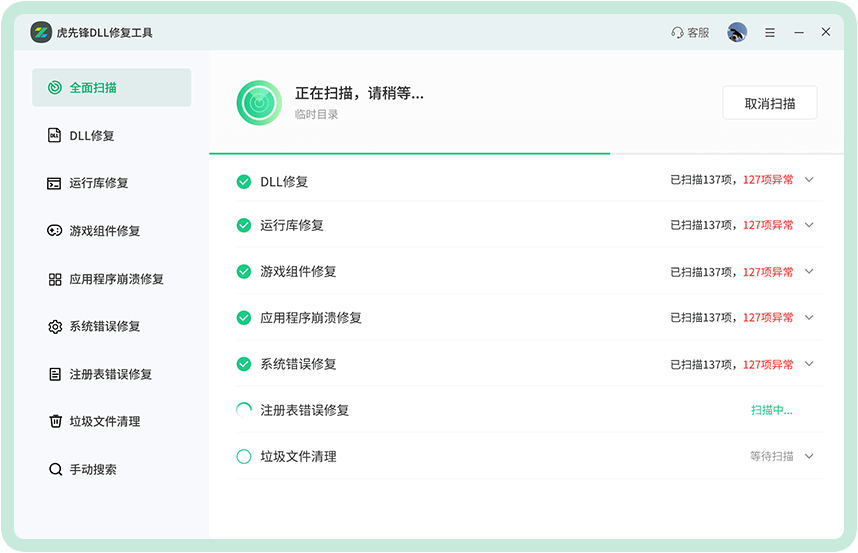Click the user avatar in title bar
This screenshot has height=553, width=858.
[x=737, y=32]
